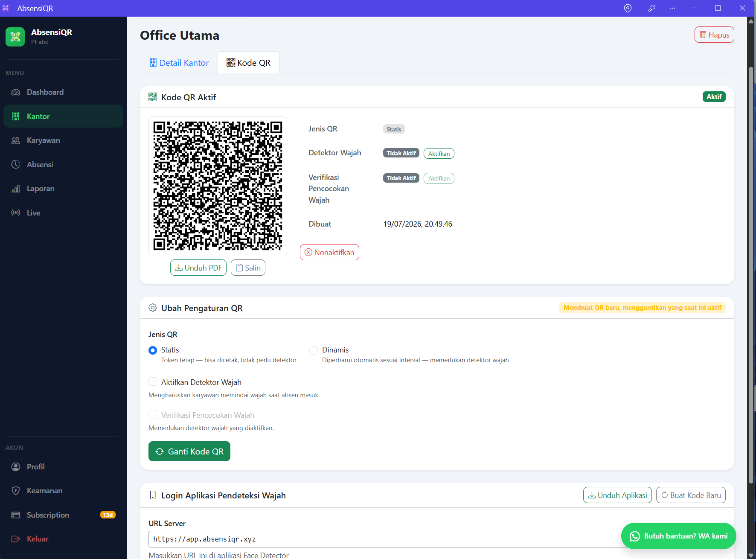
Task: Click the AbsensiQR green logo icon
Action: coord(15,37)
